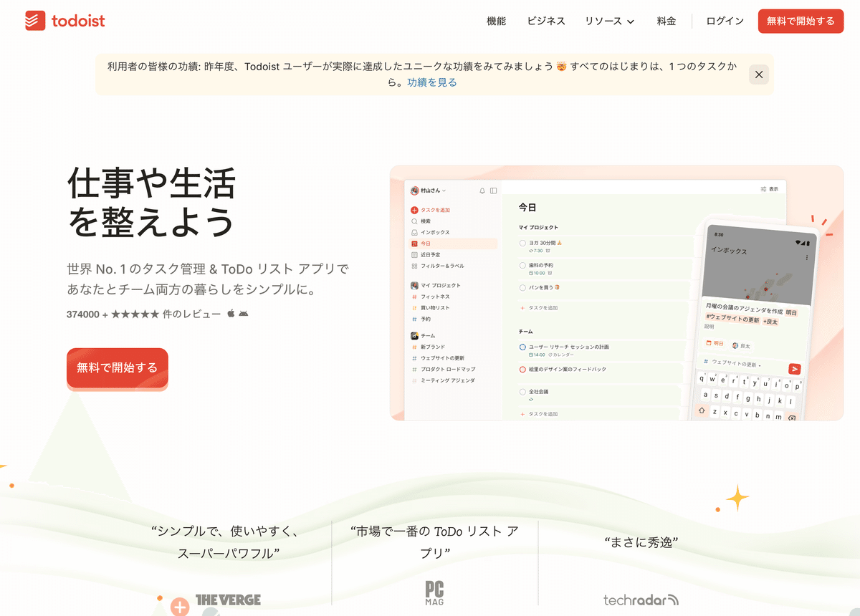Image resolution: width=860 pixels, height=616 pixels.
Task: Mark パンを買う as done
Action: tap(522, 288)
